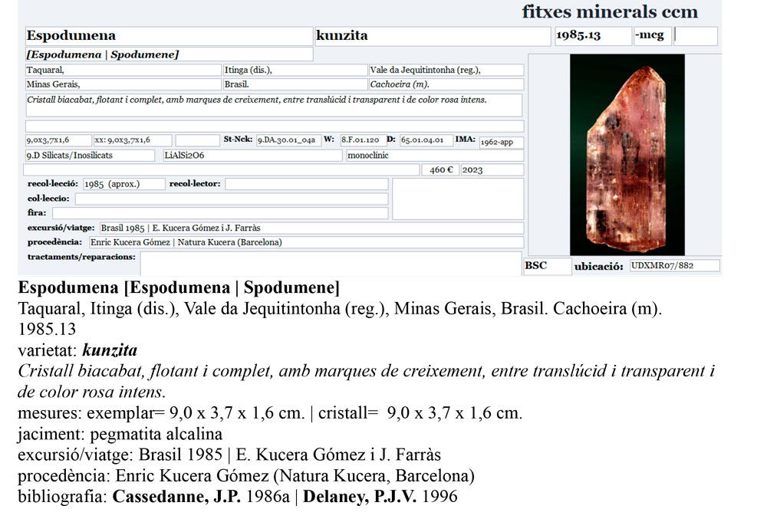Image resolution: width=767 pixels, height=532 pixels.
Task: Click the '-mcg' suffix field
Action: (x=653, y=36)
